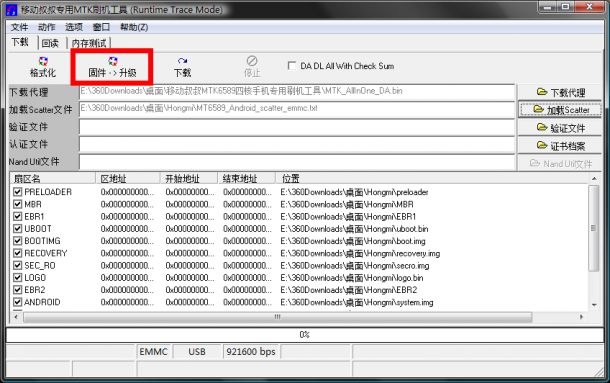
Task: Open the 文件 menu
Action: coord(19,27)
